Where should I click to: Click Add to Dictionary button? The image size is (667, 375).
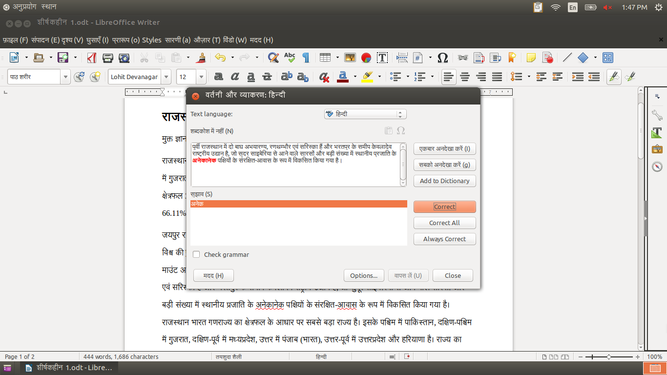click(x=445, y=181)
